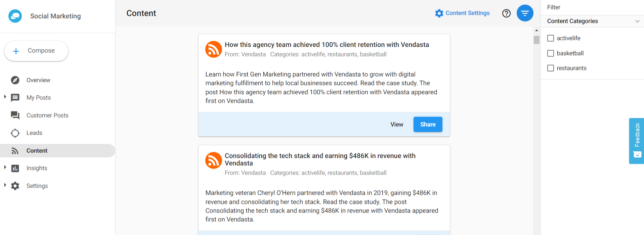Click the RSS icon on Consolidating article
The width and height of the screenshot is (644, 235).
214,160
